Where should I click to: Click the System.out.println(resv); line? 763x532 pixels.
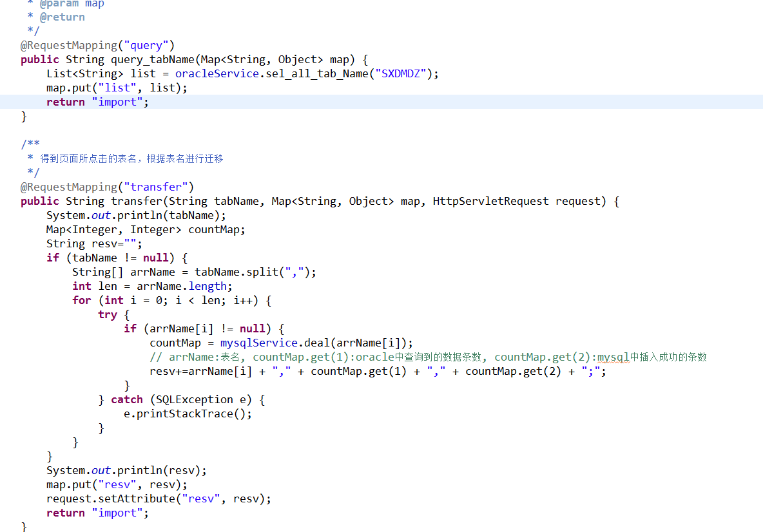coord(126,471)
